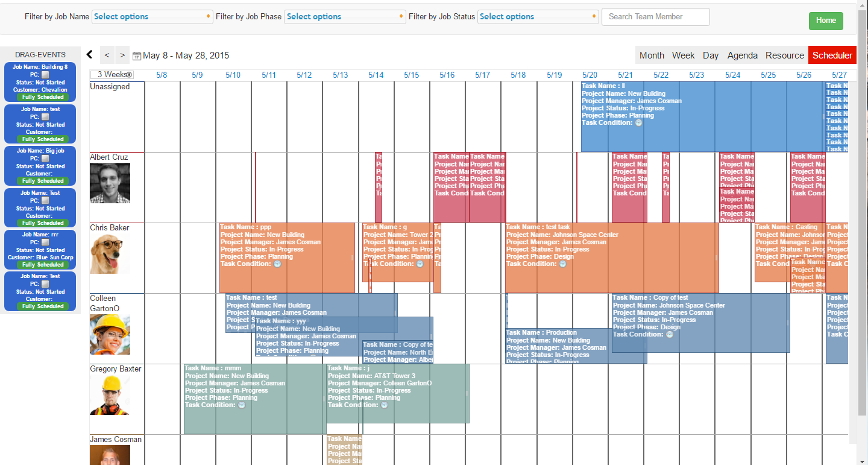This screenshot has height=465, width=868.
Task: Toggle PC checkbox for Big job
Action: [x=45, y=159]
